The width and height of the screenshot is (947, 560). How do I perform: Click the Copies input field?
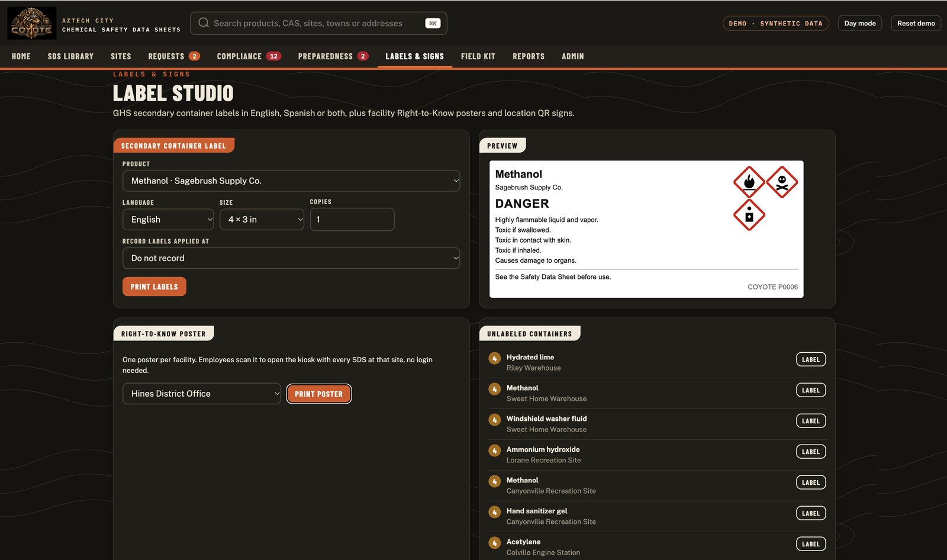coord(352,219)
